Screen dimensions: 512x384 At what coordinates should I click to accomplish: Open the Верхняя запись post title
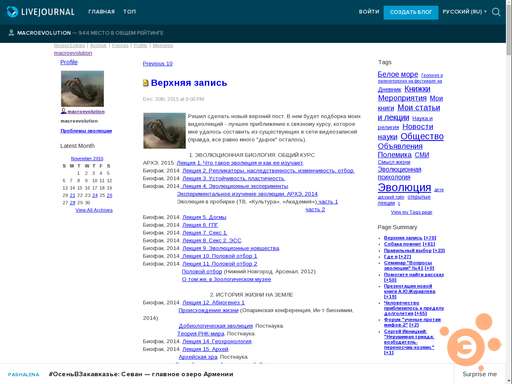(189, 83)
